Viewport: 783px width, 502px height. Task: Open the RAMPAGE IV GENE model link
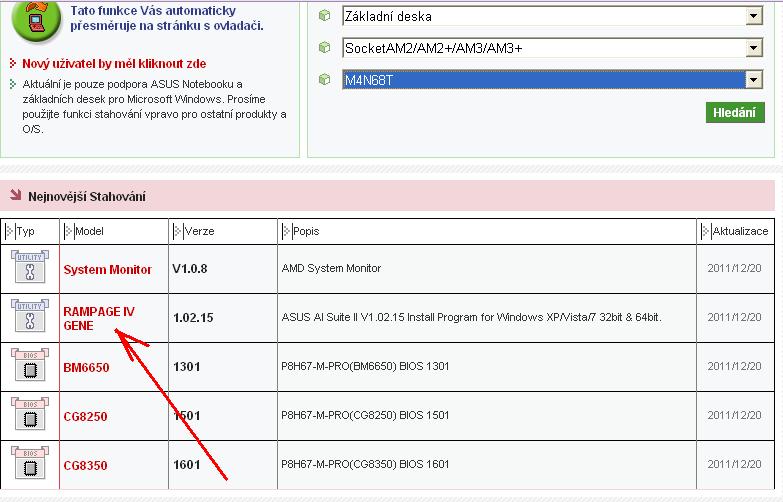click(x=99, y=319)
